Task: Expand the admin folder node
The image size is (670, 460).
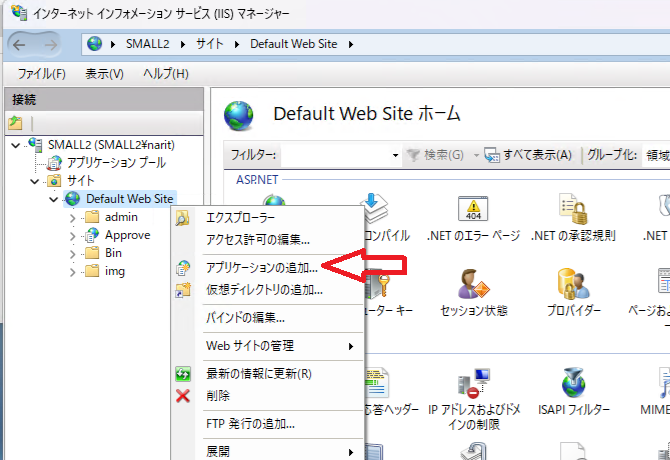Action: click(72, 217)
